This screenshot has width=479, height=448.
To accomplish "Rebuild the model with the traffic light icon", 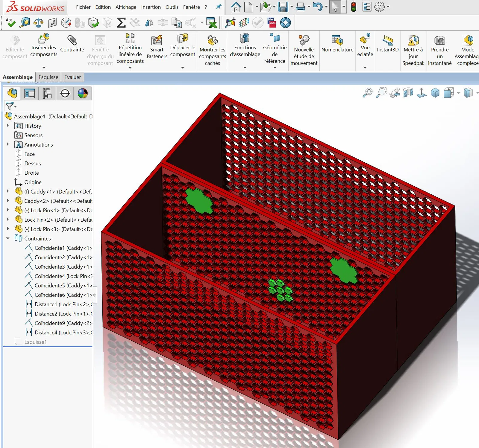I will coord(354,7).
